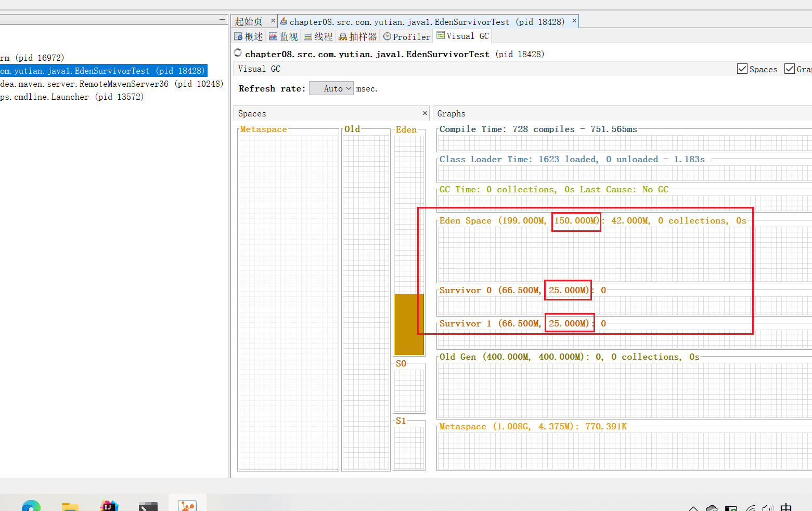Toggle the Graphs checkbox
Viewport: 812px width, 511px height.
pos(790,69)
